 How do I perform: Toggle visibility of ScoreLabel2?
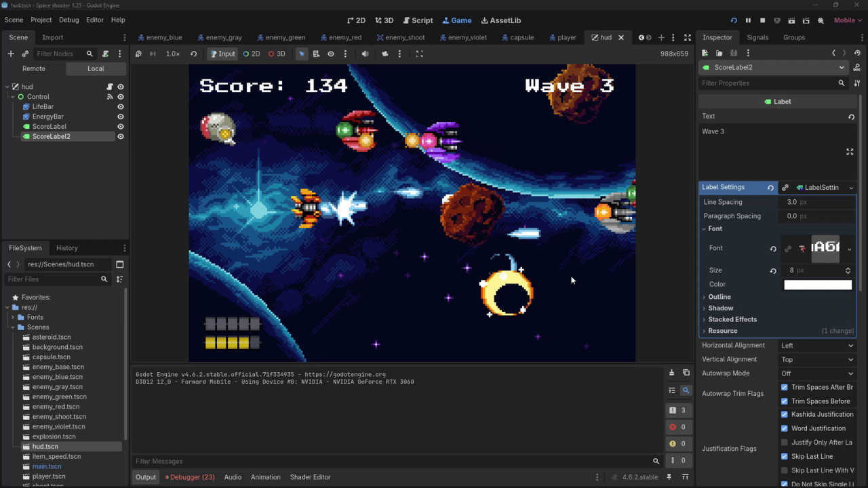point(121,136)
